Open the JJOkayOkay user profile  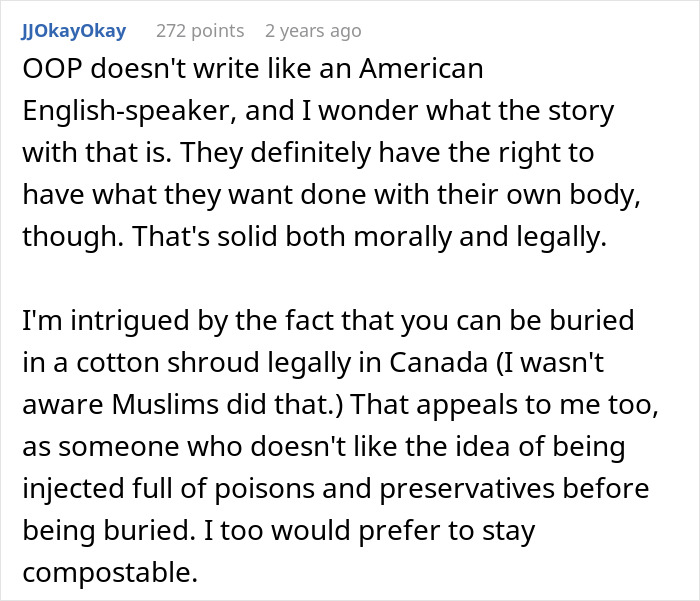point(73,31)
